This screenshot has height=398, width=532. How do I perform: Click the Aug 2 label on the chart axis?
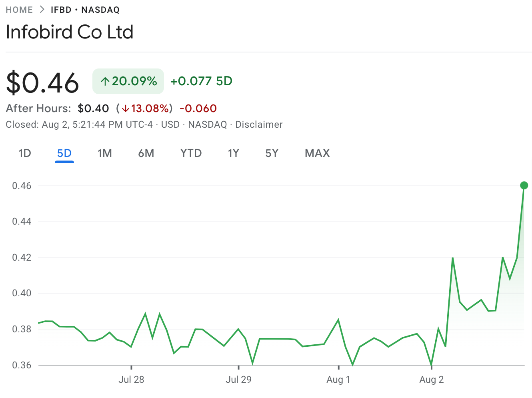click(x=431, y=380)
